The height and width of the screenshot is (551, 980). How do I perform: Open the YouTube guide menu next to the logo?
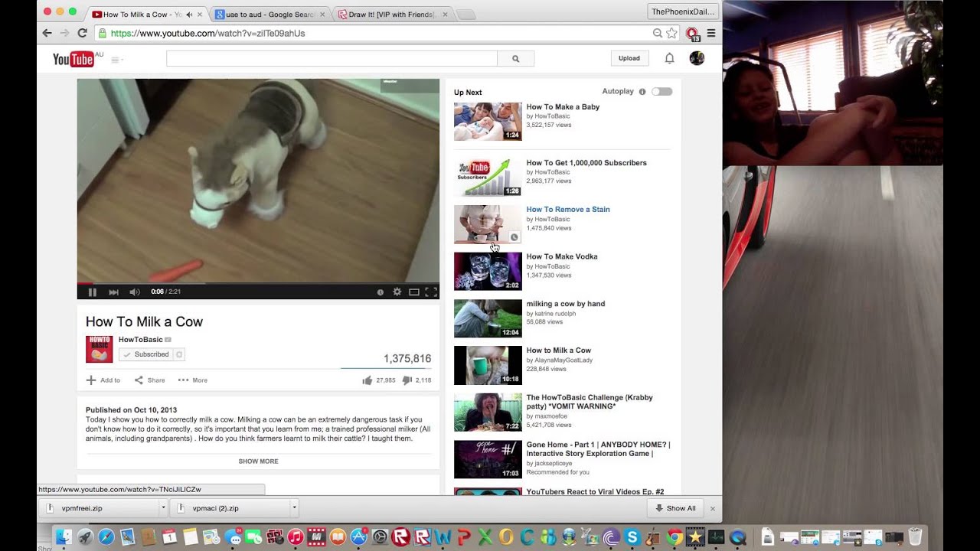tap(116, 60)
